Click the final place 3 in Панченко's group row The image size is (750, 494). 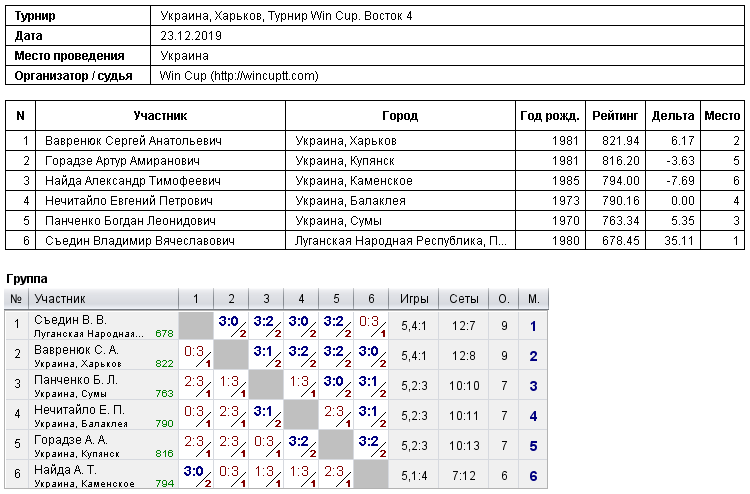tap(533, 386)
